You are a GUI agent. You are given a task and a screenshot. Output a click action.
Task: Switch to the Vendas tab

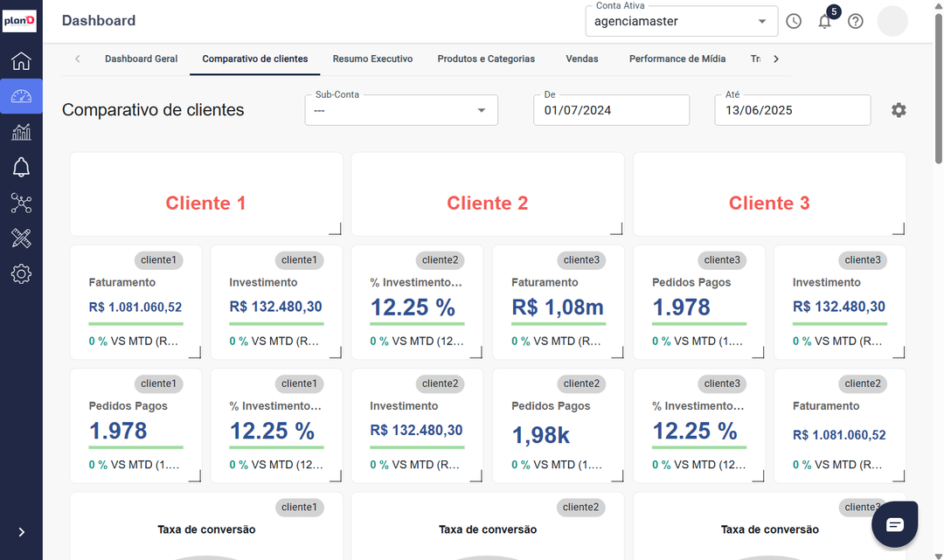click(x=581, y=59)
